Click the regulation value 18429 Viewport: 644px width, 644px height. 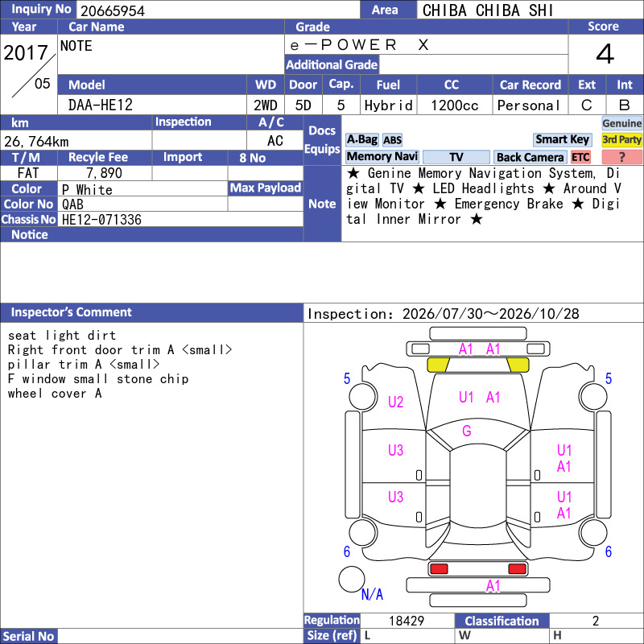coord(407,621)
